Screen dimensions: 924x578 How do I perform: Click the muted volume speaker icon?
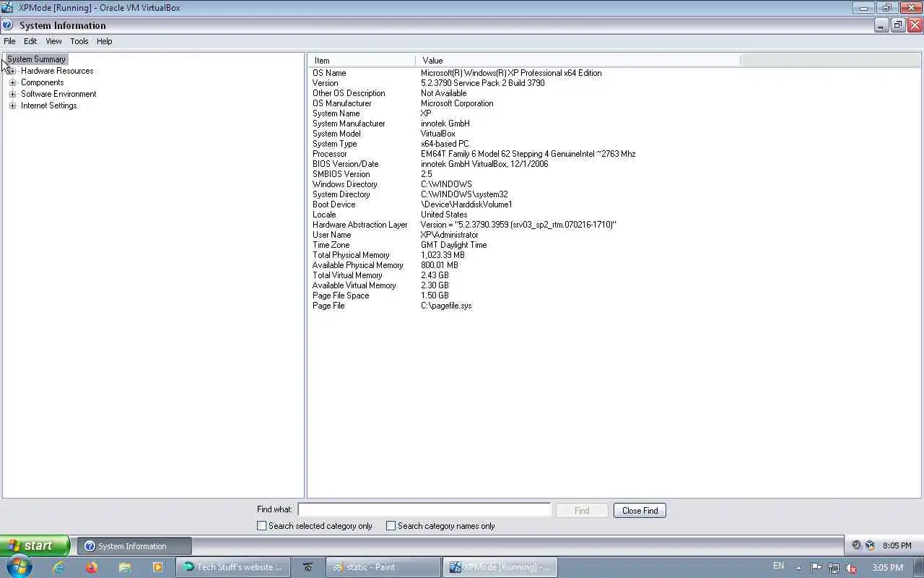point(851,567)
